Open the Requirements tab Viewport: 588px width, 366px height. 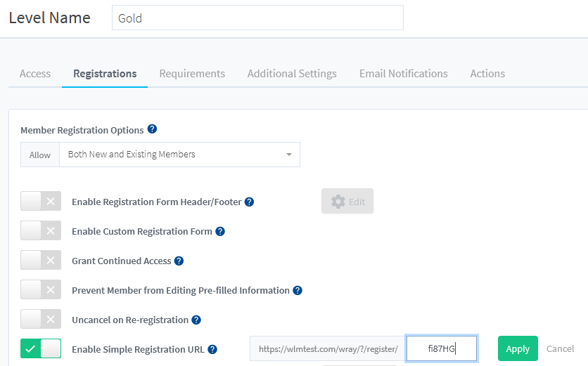192,74
